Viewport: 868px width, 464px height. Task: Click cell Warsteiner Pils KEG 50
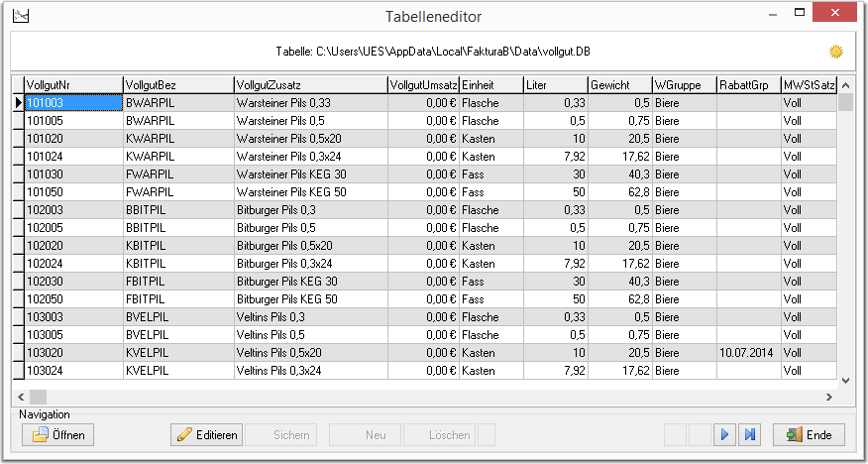[x=311, y=192]
